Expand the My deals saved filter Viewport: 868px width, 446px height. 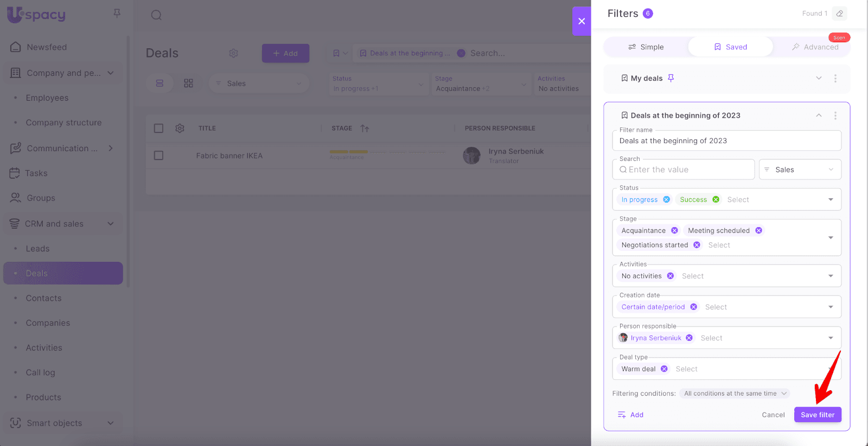pos(819,78)
